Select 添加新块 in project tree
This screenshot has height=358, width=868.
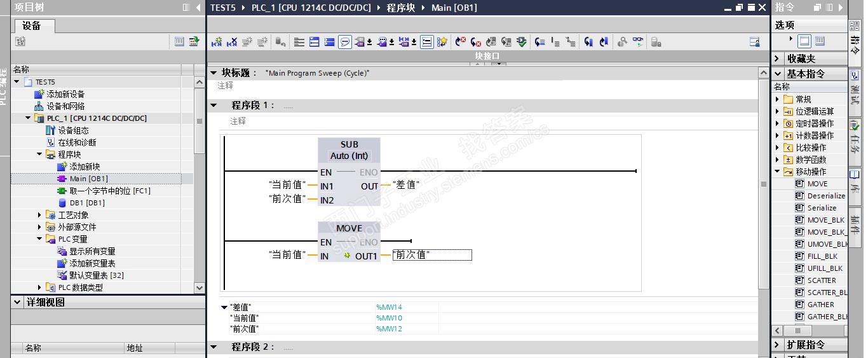click(x=85, y=167)
